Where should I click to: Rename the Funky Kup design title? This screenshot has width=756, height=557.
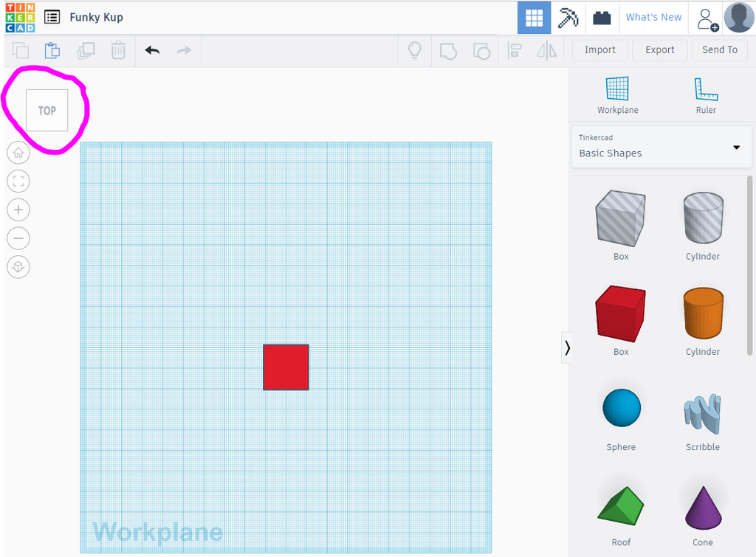(x=97, y=18)
